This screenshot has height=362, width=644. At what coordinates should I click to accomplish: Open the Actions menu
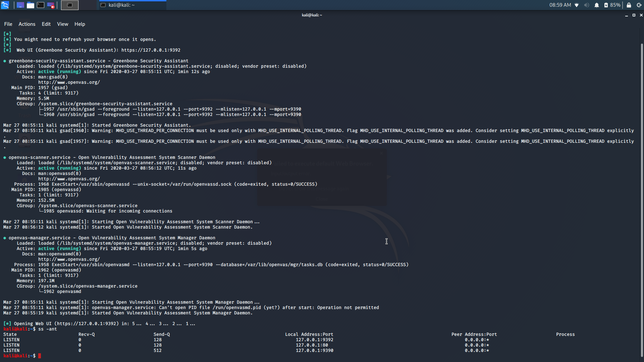tap(27, 24)
